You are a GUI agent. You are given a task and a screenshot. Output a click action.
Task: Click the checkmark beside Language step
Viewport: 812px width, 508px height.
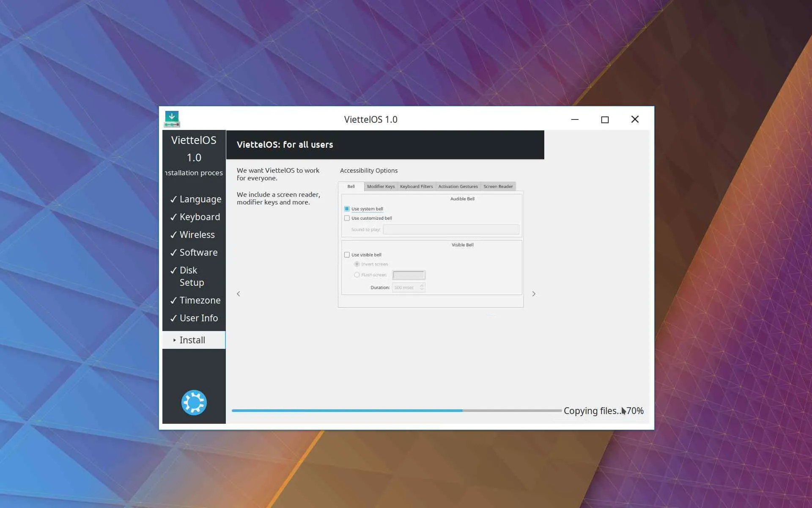pos(173,199)
